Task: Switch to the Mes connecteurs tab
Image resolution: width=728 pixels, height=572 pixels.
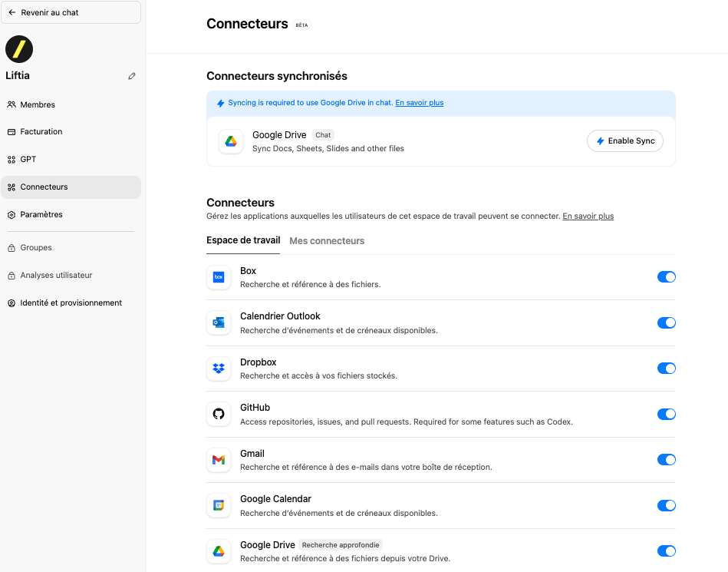Action: point(327,240)
